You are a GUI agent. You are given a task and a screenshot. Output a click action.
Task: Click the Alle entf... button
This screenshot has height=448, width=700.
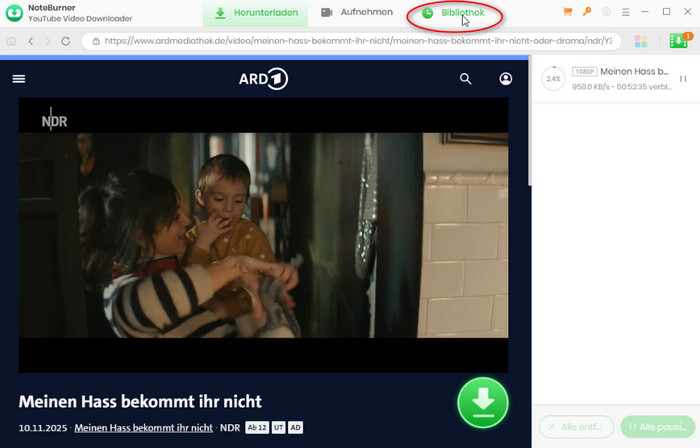click(576, 427)
